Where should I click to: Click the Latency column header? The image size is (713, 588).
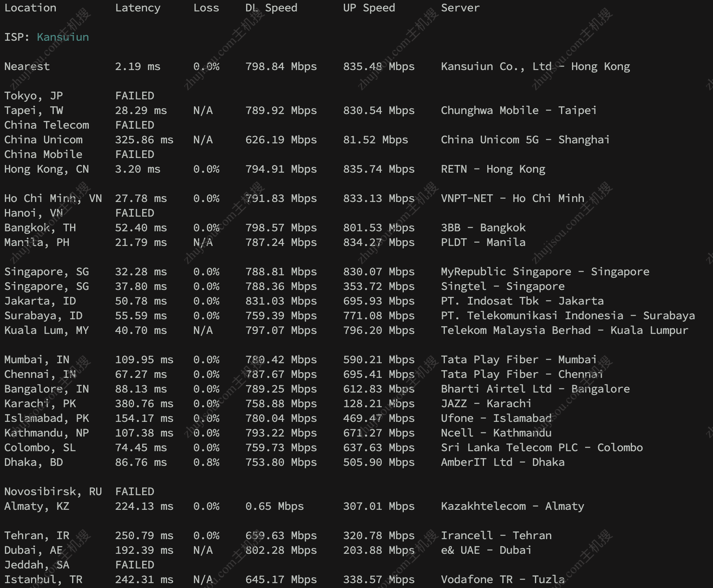(138, 8)
